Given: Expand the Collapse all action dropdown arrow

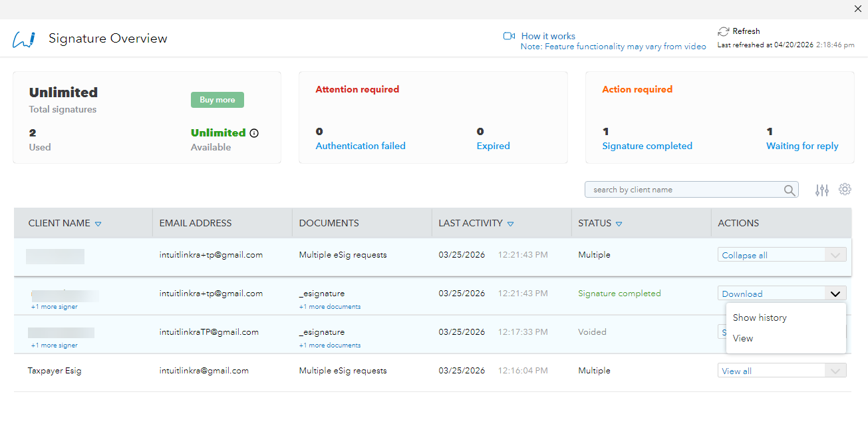Looking at the screenshot, I should (x=835, y=255).
